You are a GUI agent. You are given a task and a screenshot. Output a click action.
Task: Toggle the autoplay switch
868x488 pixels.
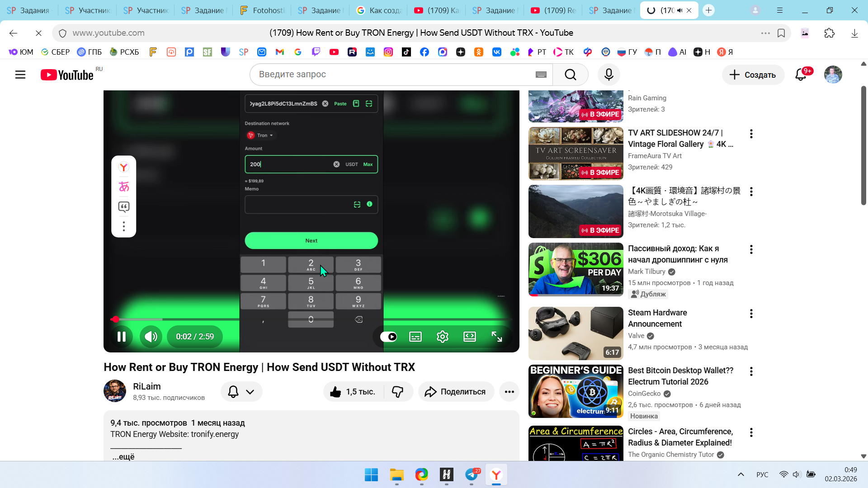pos(388,337)
